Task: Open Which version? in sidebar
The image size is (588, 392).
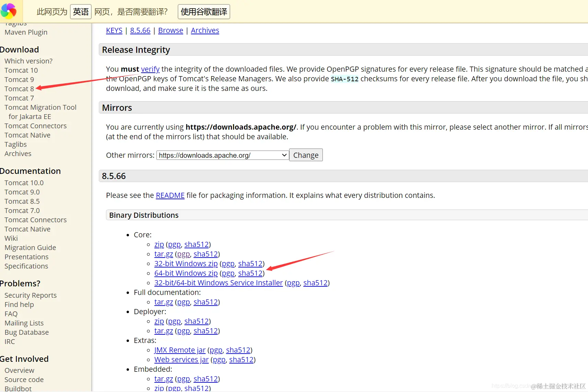Action: click(x=28, y=61)
